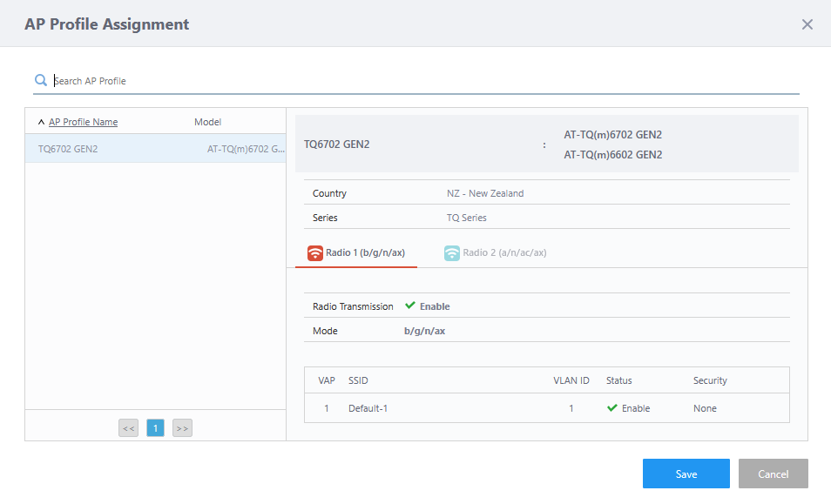831x504 pixels.
Task: Close the AP Profile Assignment dialog
Action: pyautogui.click(x=807, y=24)
